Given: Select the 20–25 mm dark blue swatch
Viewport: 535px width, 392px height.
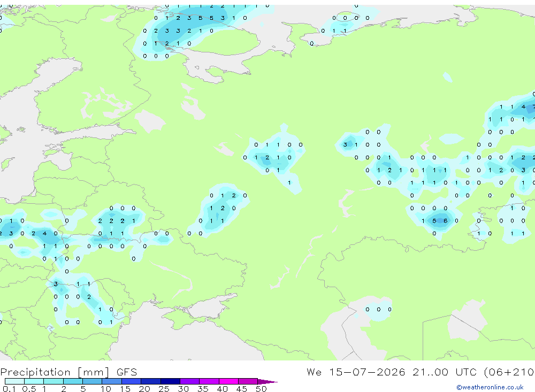Looking at the screenshot, I should [x=151, y=381].
